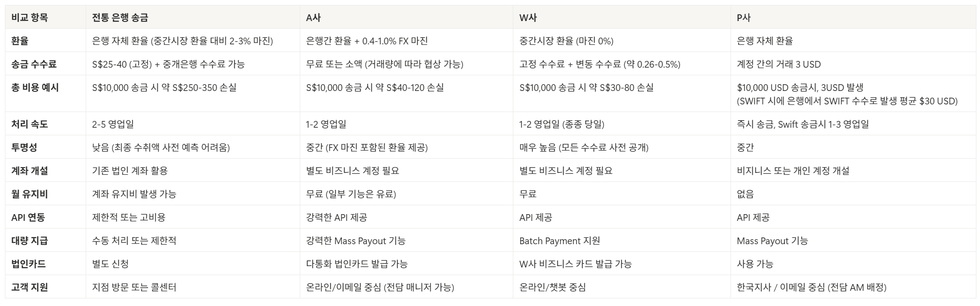Click the 'Batch Payment 지원' cell
Image resolution: width=980 pixels, height=306 pixels.
click(560, 241)
